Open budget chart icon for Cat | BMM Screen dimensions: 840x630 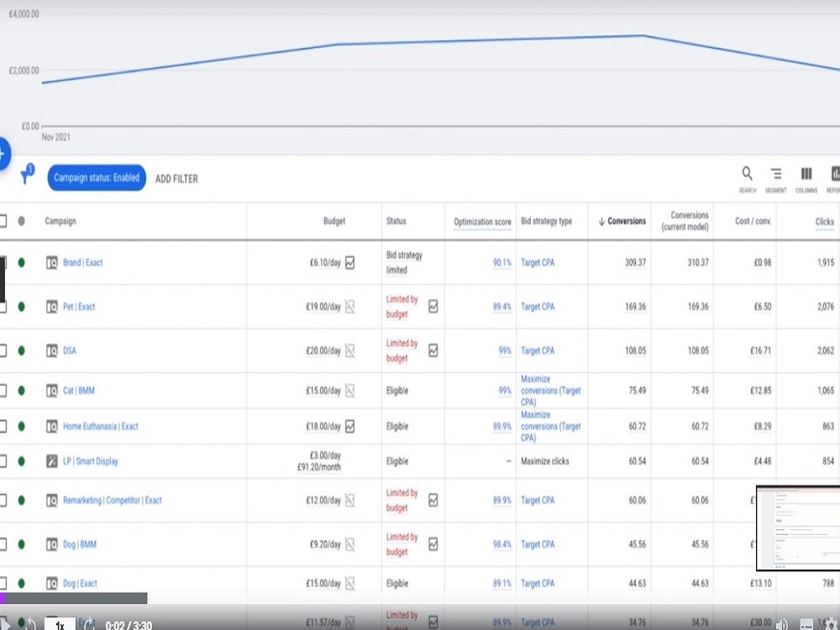pyautogui.click(x=349, y=391)
